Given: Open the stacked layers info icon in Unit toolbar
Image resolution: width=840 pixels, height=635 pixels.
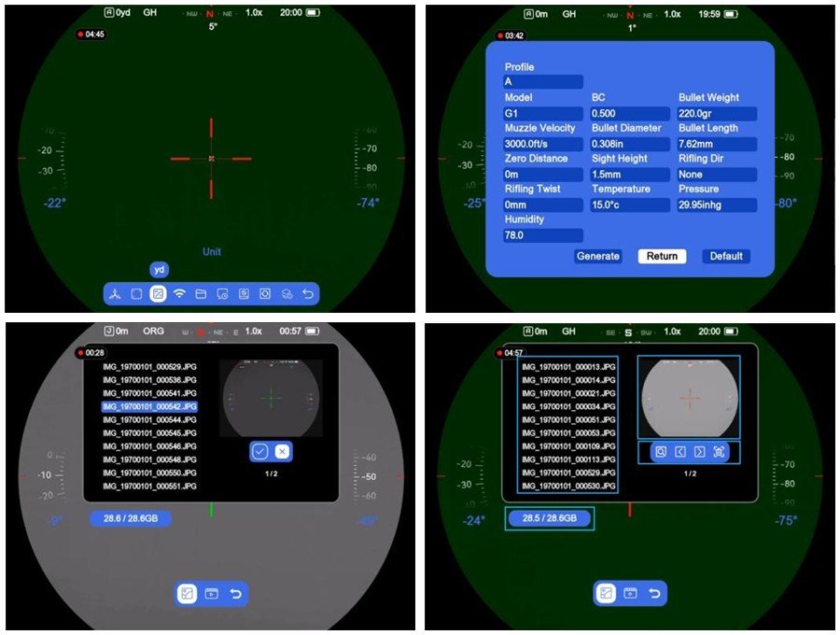Looking at the screenshot, I should coord(287,293).
